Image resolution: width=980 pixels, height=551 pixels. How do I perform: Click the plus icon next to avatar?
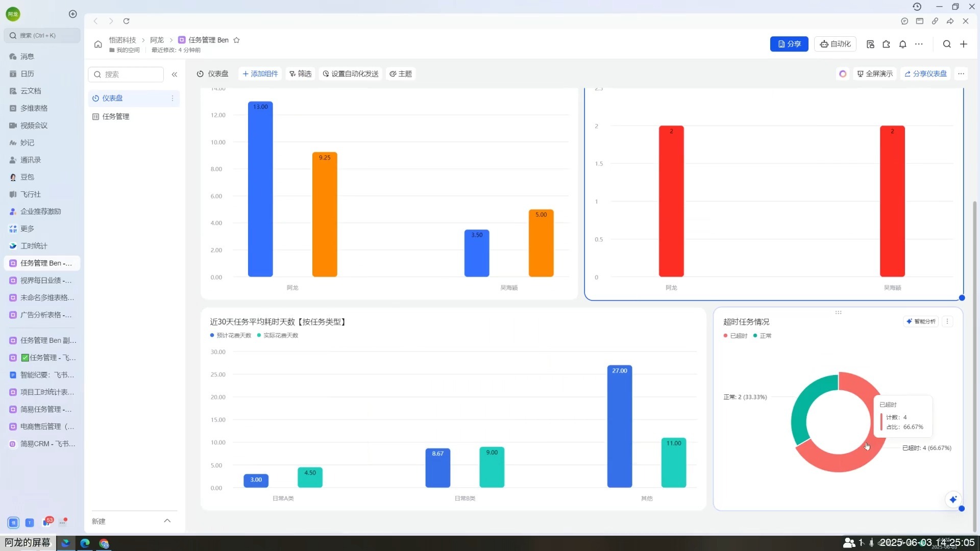pyautogui.click(x=72, y=14)
